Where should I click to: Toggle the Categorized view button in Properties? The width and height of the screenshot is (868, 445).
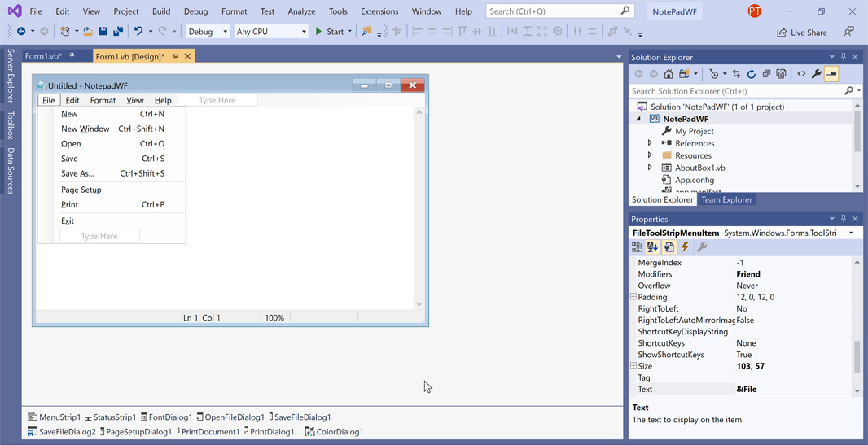[638, 247]
